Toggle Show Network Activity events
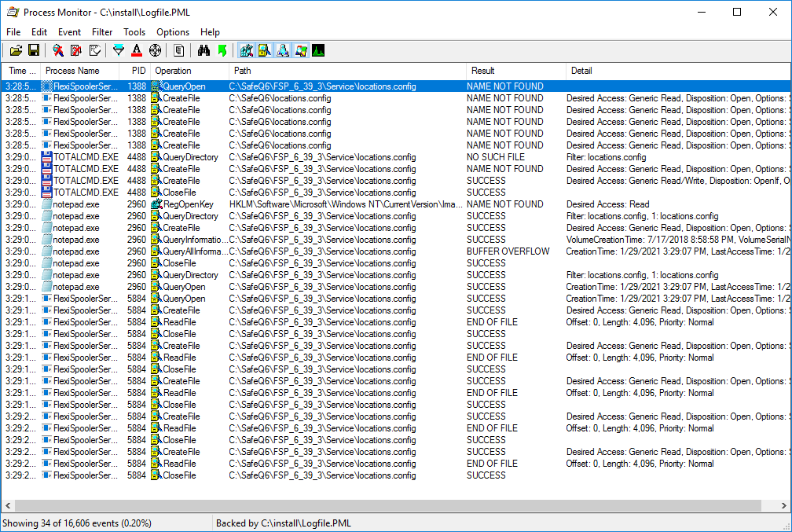The image size is (792, 532). coord(284,50)
